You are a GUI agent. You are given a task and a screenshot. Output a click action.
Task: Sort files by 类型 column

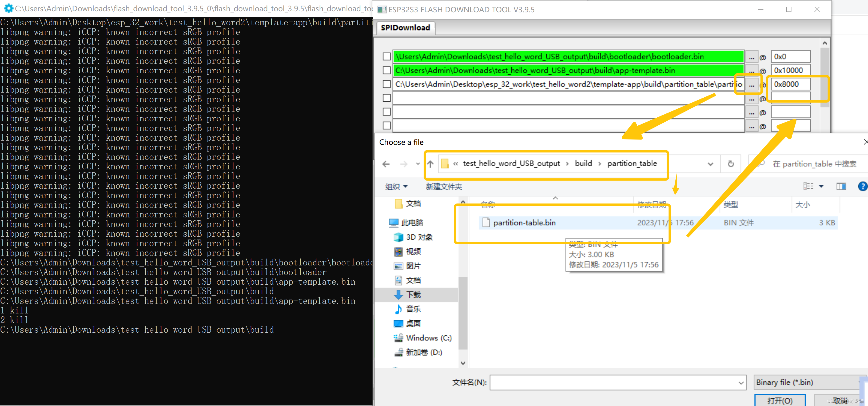pyautogui.click(x=731, y=205)
